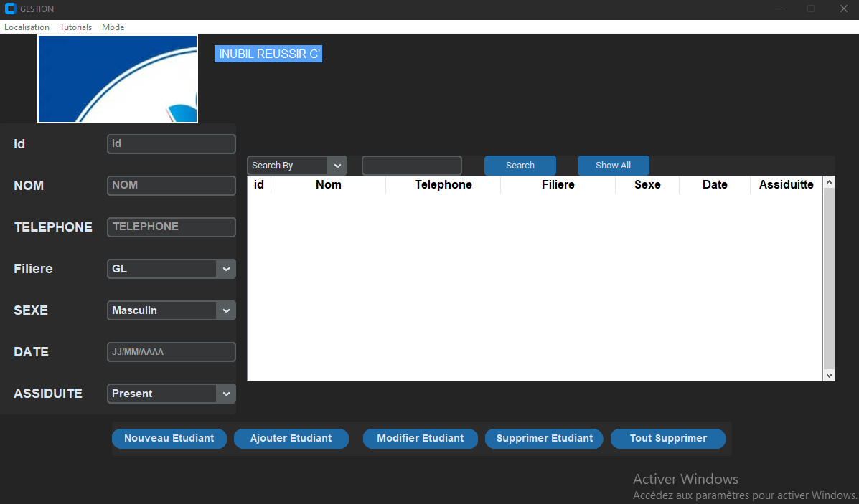Screen dimensions: 859x504
Task: Open the Tutorials menu
Action: (x=75, y=27)
